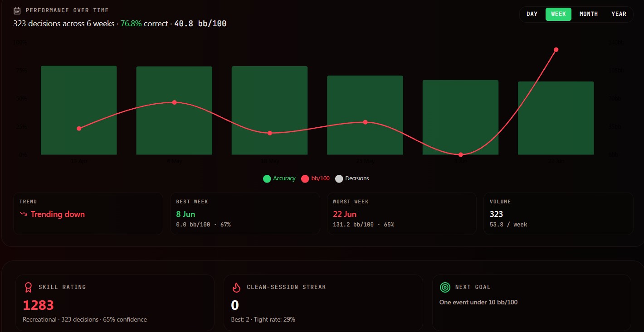Screen dimensions: 644x332
Task: Click '323 decisions across 6 weeks' text
Action: tap(63, 24)
